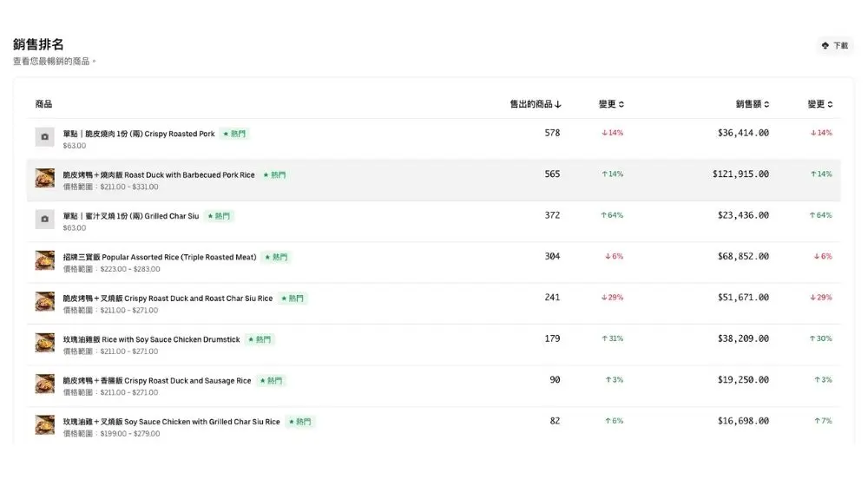Click the 商品 column header
Image resolution: width=868 pixels, height=486 pixels.
pyautogui.click(x=44, y=104)
